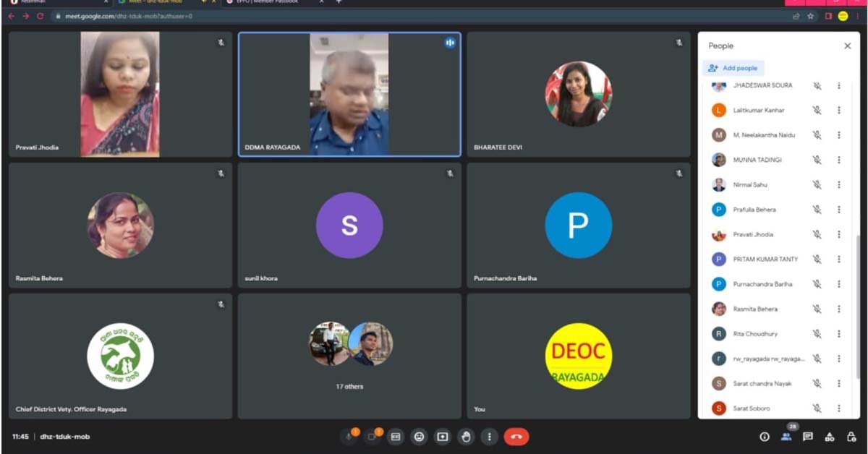
Task: Click the '17 others' participant tile
Action: (x=349, y=356)
